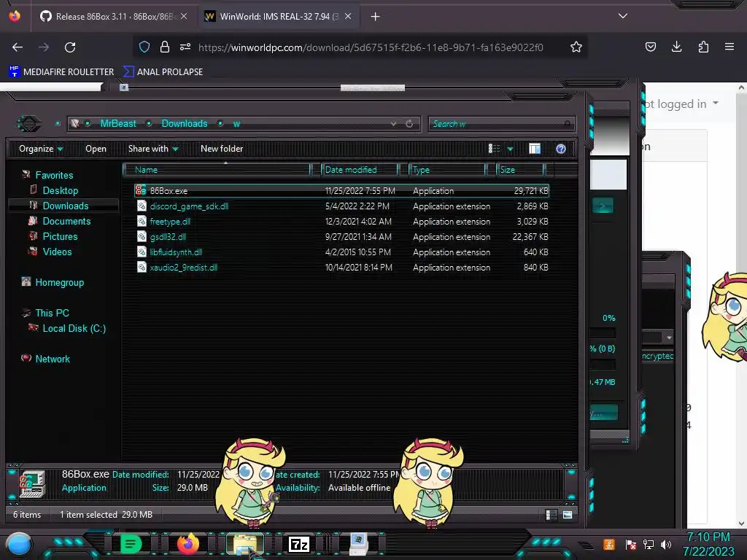Open 7-Zip taskbar icon
The width and height of the screenshot is (747, 560).
[x=298, y=544]
